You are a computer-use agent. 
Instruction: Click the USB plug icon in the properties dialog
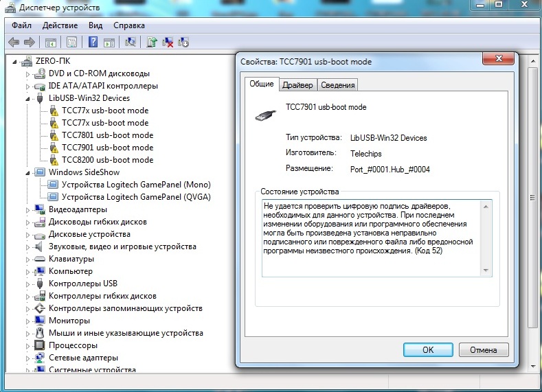tap(265, 115)
